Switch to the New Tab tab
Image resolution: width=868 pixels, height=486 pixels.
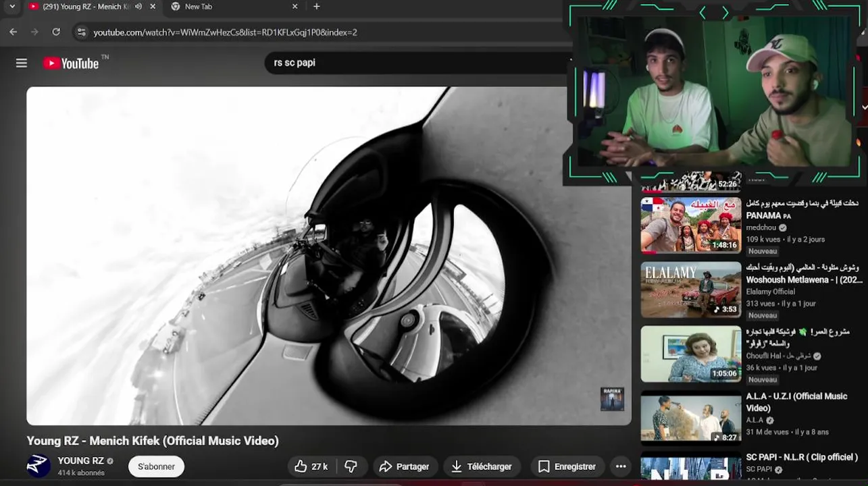230,7
